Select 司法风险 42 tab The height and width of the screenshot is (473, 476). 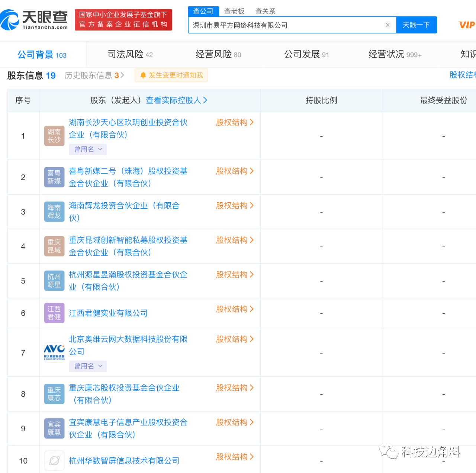pyautogui.click(x=130, y=54)
